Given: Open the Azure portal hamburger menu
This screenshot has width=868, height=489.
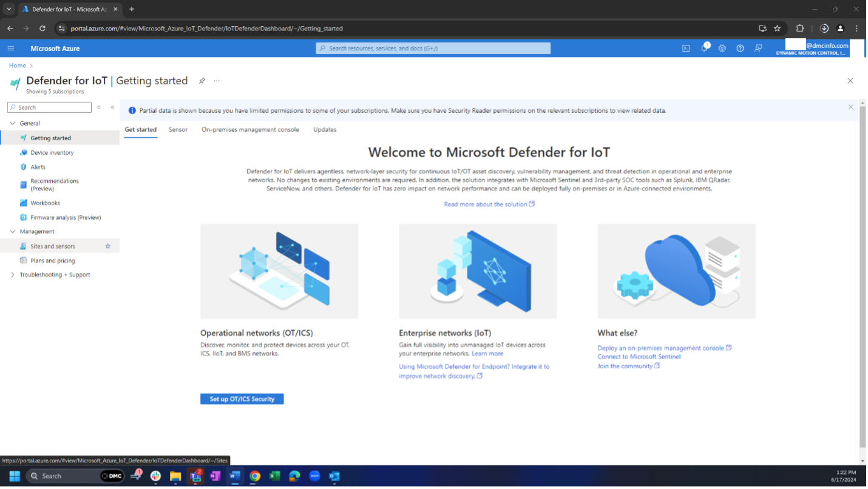Looking at the screenshot, I should click(x=11, y=49).
